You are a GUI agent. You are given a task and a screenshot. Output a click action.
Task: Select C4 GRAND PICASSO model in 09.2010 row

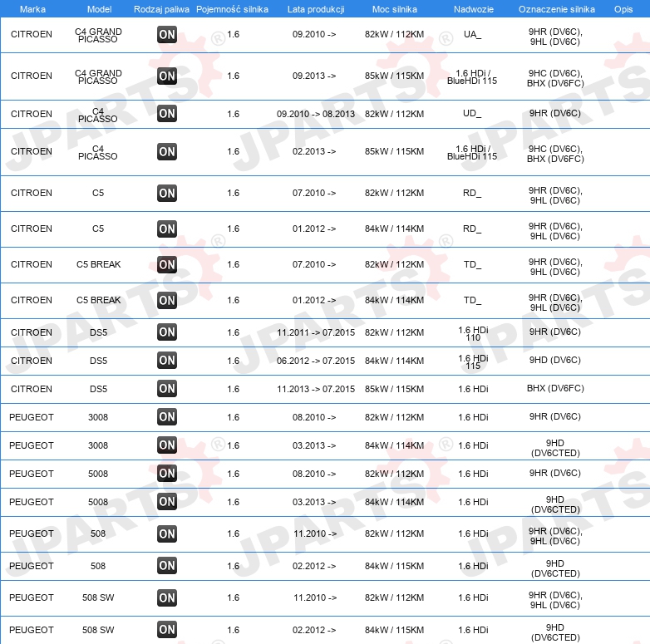pos(98,35)
